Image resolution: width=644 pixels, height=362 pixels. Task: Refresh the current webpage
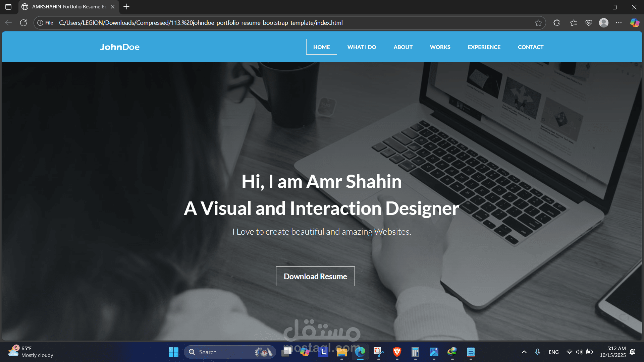point(23,22)
